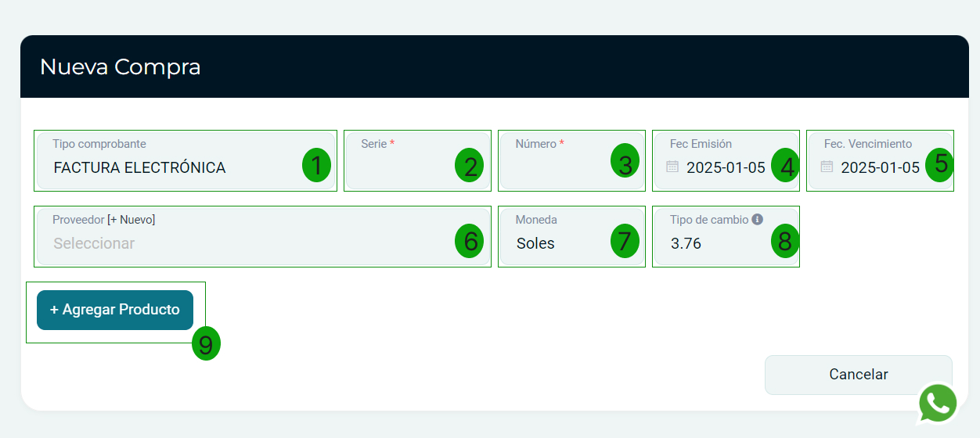Click the green badge numbered 6

470,242
